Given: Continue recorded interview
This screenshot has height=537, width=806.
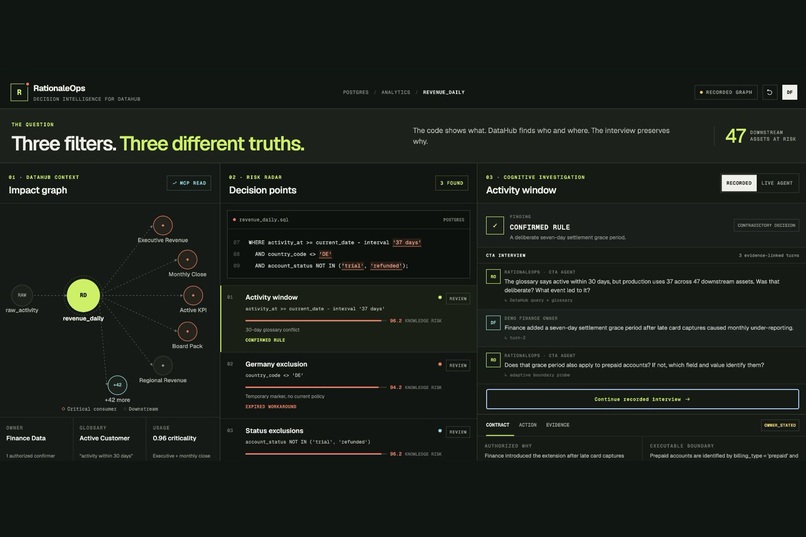Looking at the screenshot, I should (642, 399).
